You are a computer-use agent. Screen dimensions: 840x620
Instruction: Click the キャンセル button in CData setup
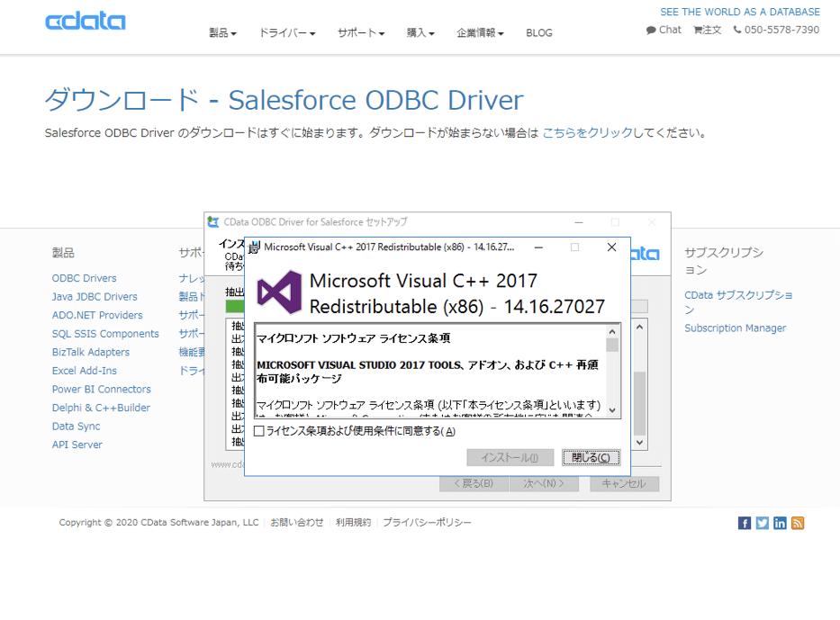[x=624, y=483]
